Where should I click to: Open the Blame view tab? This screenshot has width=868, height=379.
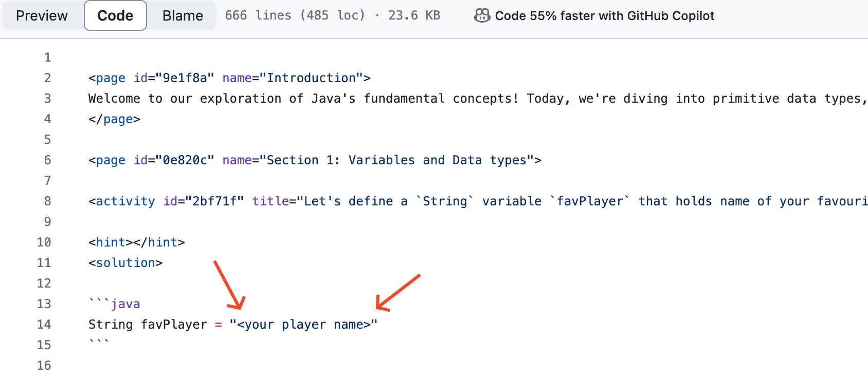[183, 15]
